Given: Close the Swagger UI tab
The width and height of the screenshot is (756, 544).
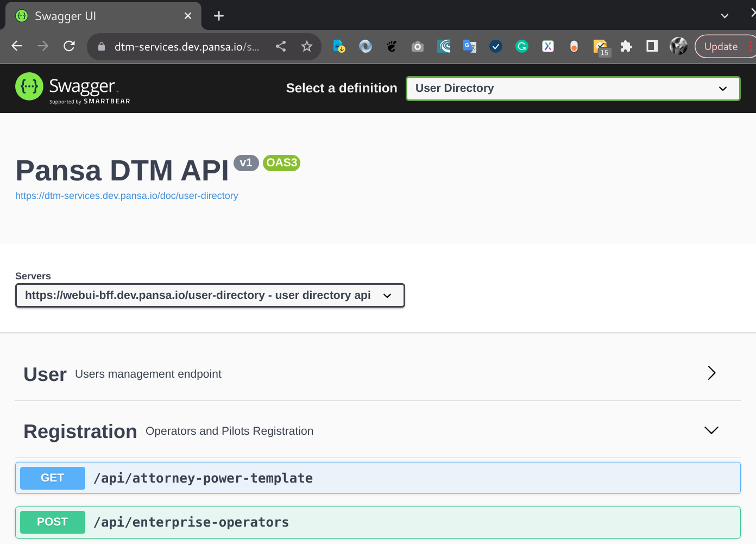Looking at the screenshot, I should click(188, 16).
